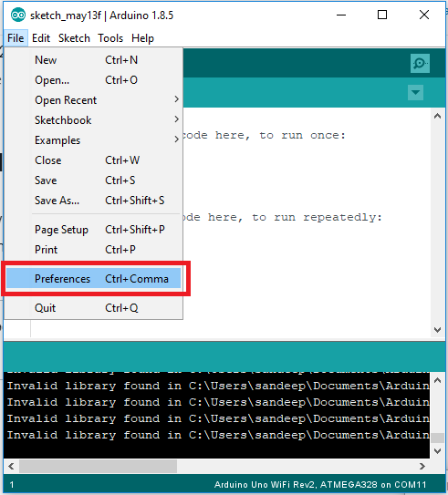Viewport: 448px width, 495px height.
Task: Expand the Sketchbook submenu
Action: click(x=93, y=120)
